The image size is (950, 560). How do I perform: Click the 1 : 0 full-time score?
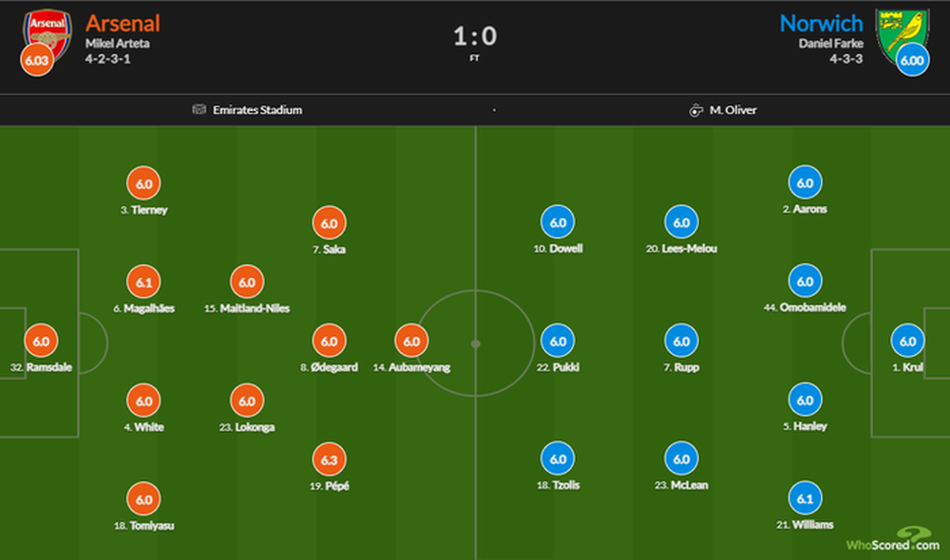(x=475, y=37)
